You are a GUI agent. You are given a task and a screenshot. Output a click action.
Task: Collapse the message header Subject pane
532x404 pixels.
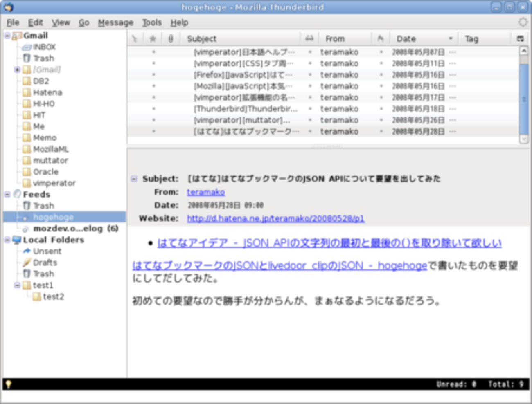click(x=134, y=179)
